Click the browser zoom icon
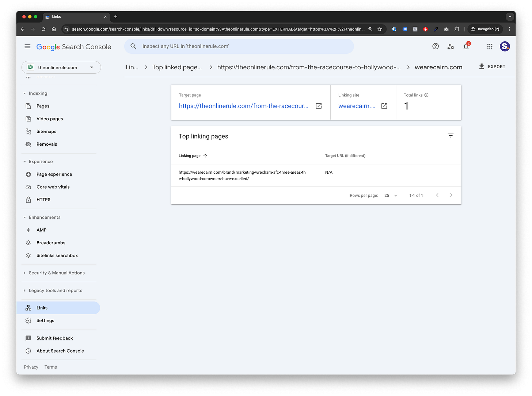The width and height of the screenshot is (532, 396). 370,29
